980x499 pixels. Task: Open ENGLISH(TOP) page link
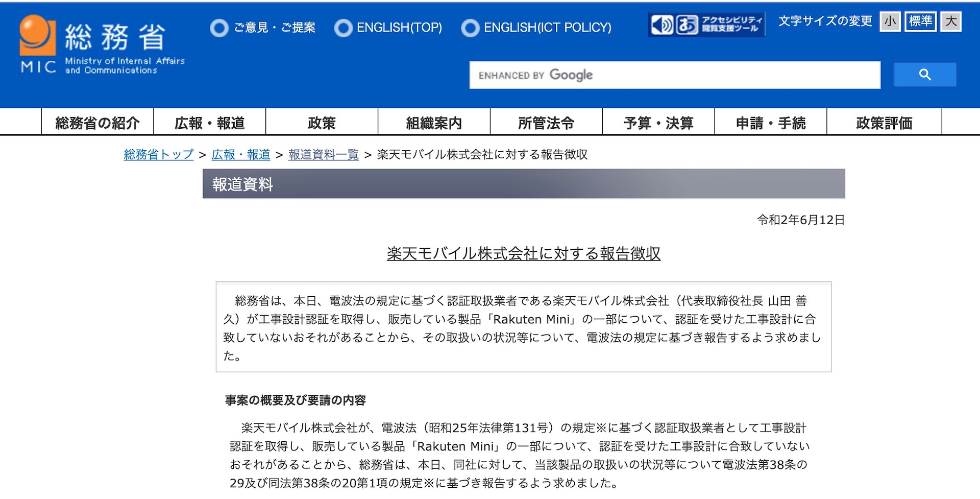(x=400, y=28)
